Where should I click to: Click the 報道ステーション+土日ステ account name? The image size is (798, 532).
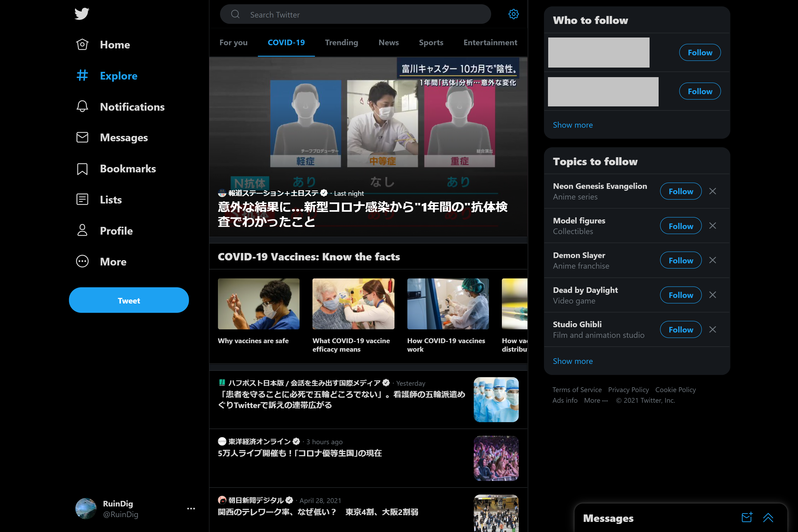(273, 193)
